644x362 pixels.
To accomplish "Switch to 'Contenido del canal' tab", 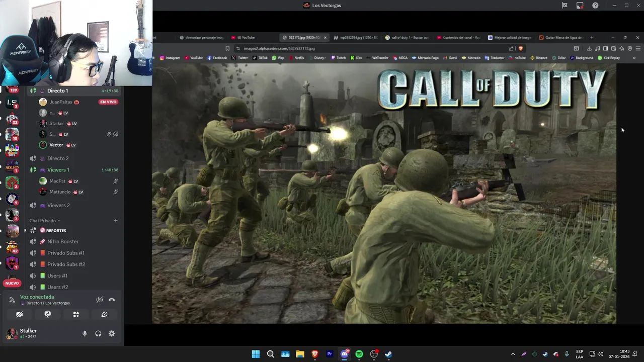I will pos(458,37).
